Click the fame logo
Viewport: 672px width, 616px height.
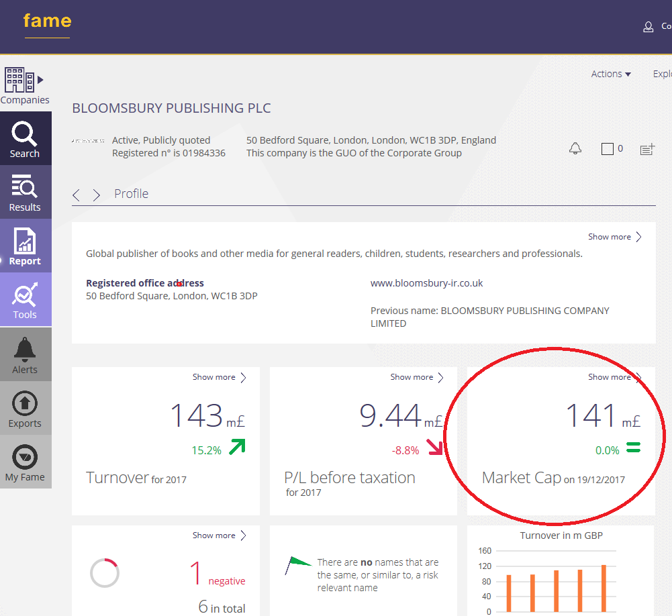(47, 21)
